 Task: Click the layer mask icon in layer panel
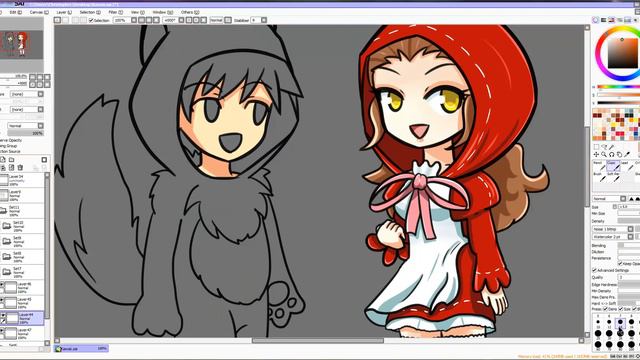click(x=11, y=167)
